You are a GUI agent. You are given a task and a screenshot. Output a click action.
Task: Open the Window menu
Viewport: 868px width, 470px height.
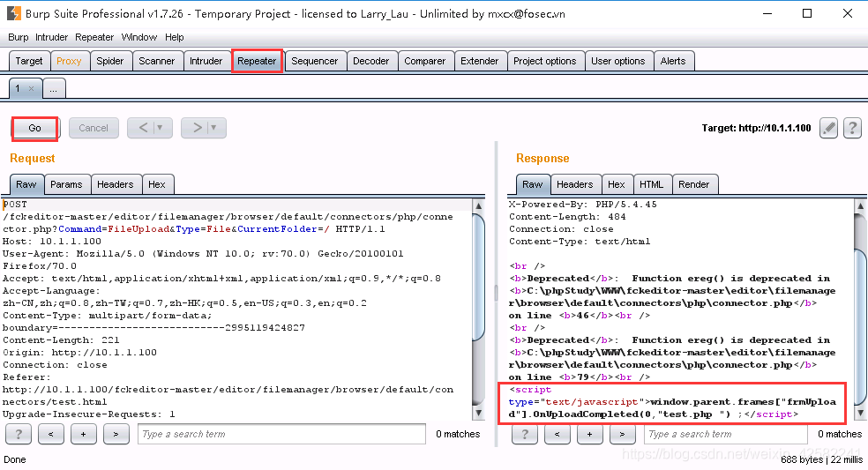point(139,37)
